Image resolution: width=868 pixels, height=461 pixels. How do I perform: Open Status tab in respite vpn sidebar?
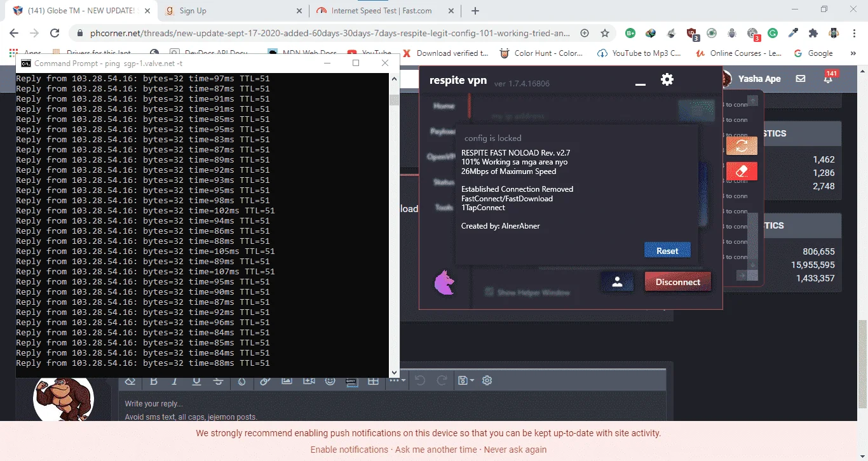pyautogui.click(x=444, y=182)
